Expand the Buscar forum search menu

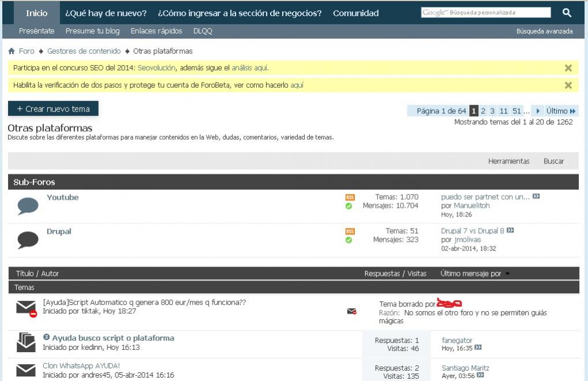point(553,161)
